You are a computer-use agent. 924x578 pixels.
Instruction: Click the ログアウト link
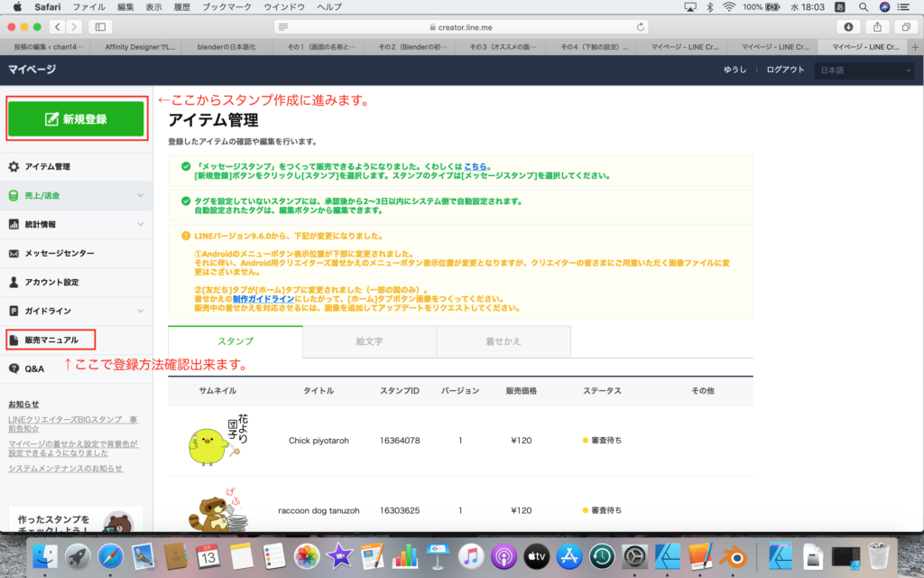[785, 70]
